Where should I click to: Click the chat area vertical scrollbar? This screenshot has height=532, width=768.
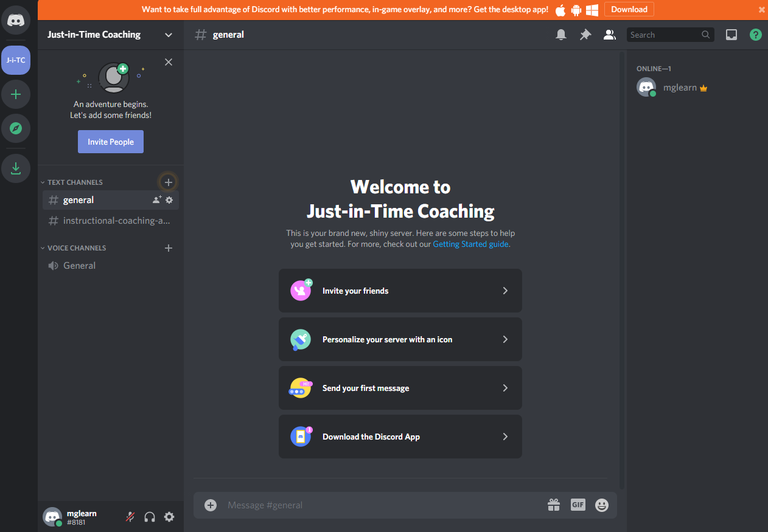(621, 270)
